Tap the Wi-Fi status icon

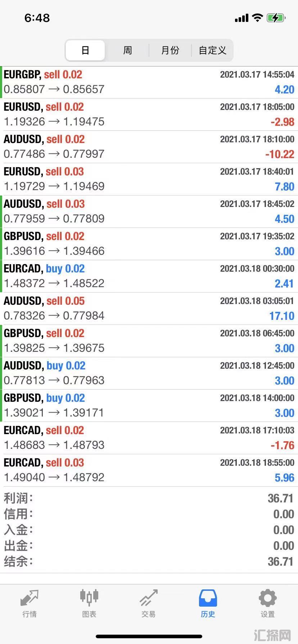[257, 18]
